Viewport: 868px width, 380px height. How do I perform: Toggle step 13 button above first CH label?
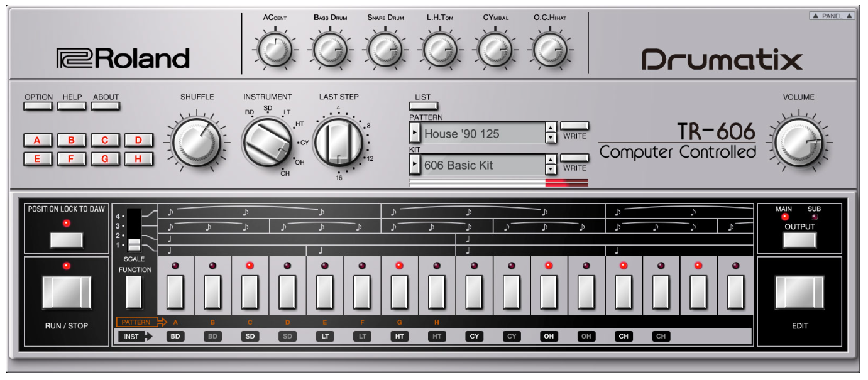click(624, 291)
